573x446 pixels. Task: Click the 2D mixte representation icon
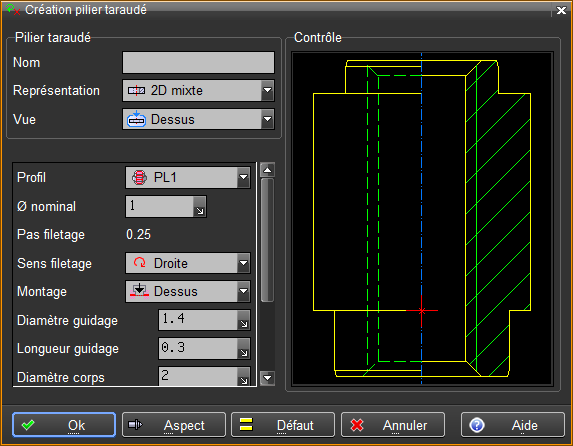[x=136, y=90]
